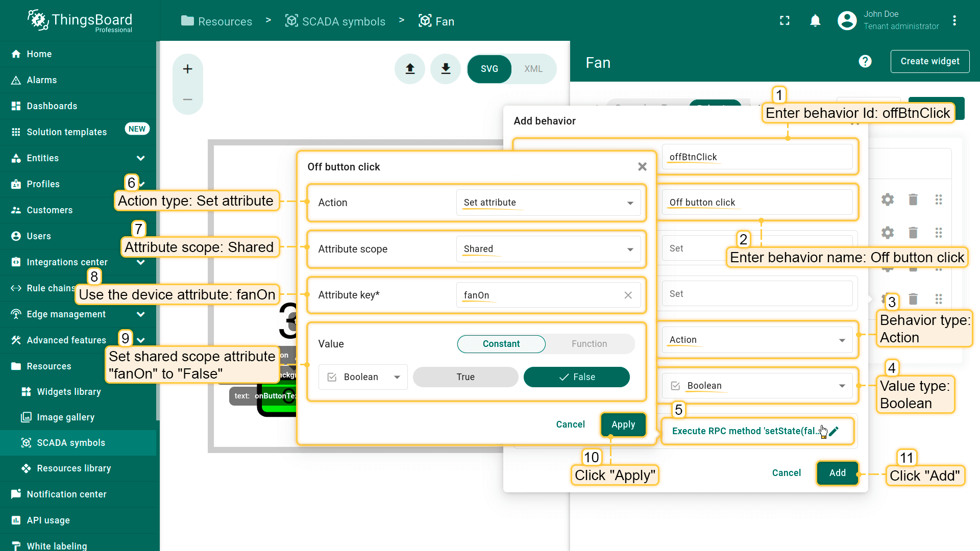Open Widgets library in sidebar
This screenshot has height=551, width=980.
[x=69, y=392]
